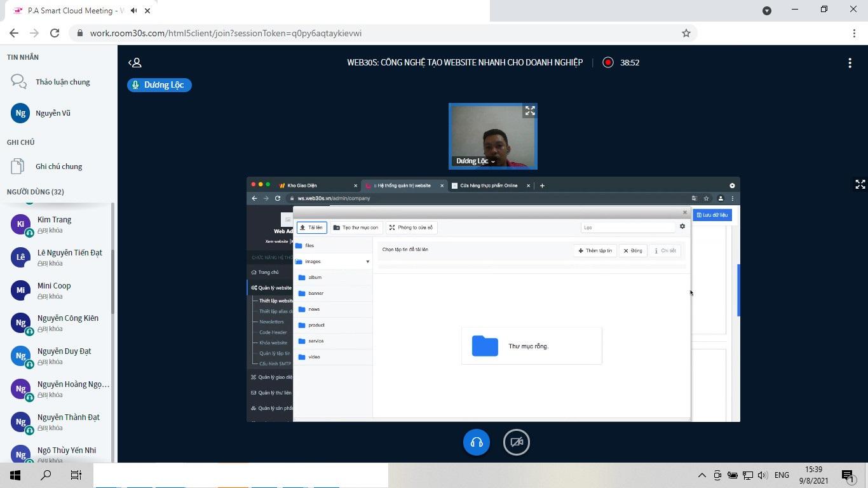Open Thảo luận chung public chat
Viewport: 868px width, 488px height.
point(58,82)
